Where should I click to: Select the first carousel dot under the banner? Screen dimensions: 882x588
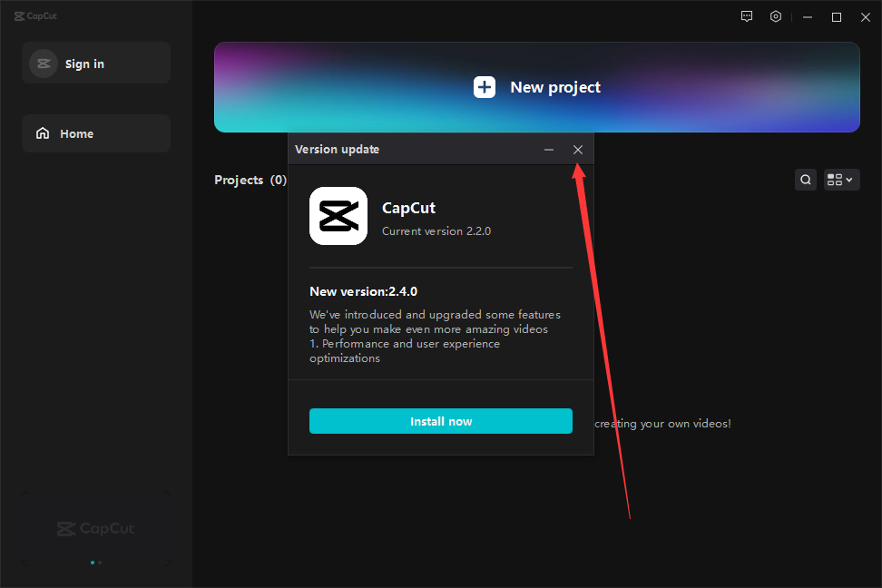click(x=93, y=563)
